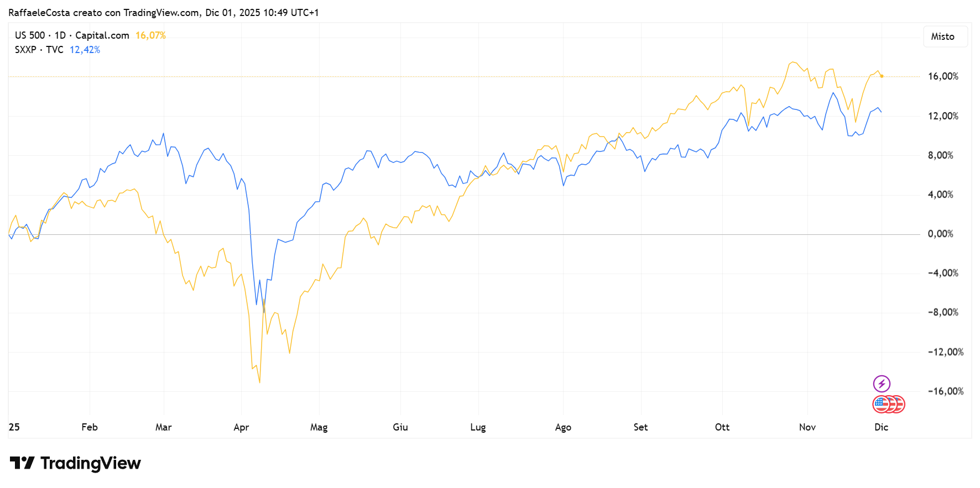
Task: Click the 25 year label on time axis
Action: 14,427
